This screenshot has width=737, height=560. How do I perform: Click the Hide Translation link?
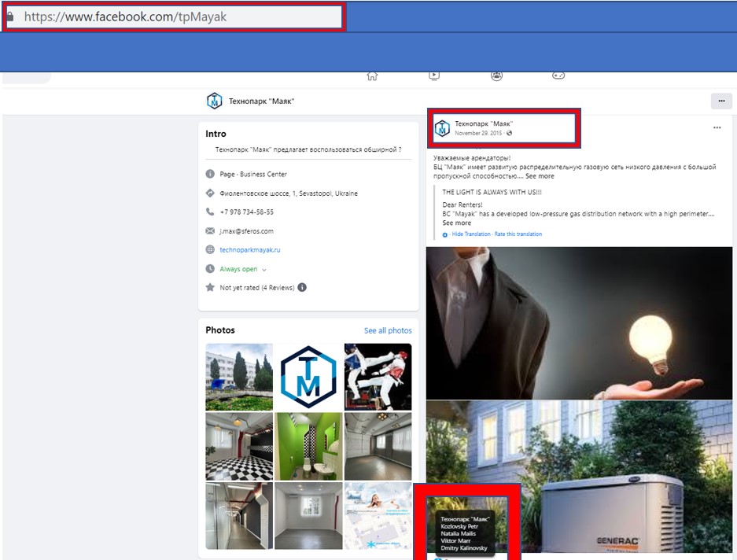pyautogui.click(x=471, y=234)
